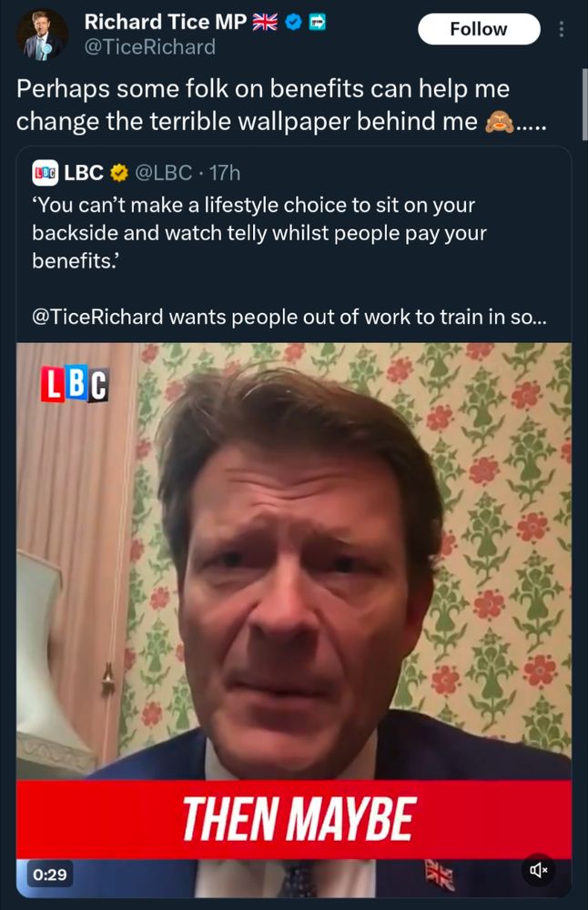The height and width of the screenshot is (910, 588).
Task: Click the LBC logo overlay in the video
Action: tap(75, 383)
